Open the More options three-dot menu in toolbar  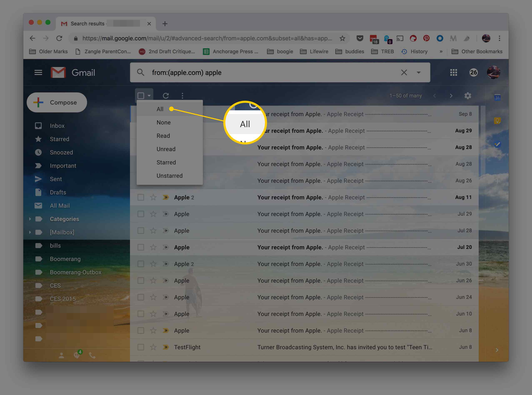tap(182, 96)
